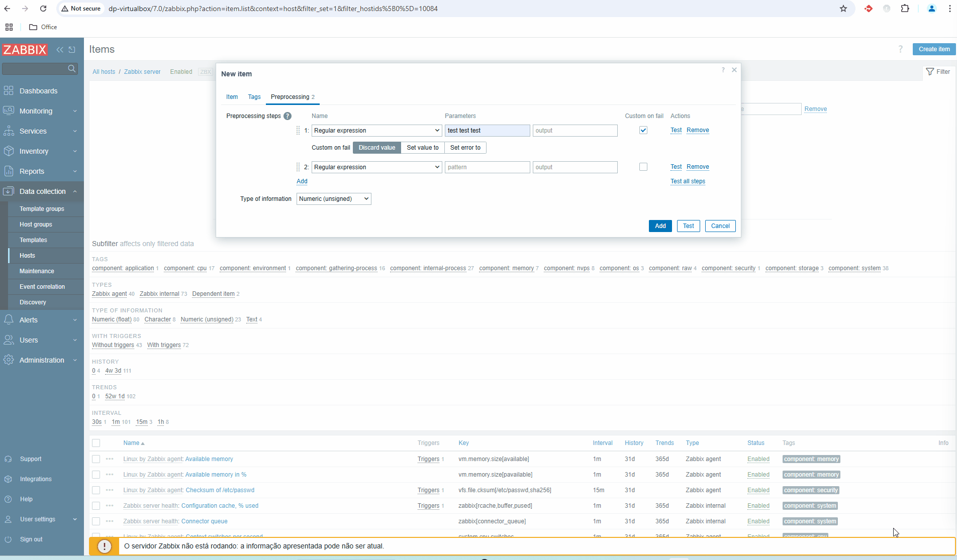Viewport: 957px width, 560px height.
Task: Switch to the Item tab
Action: pos(232,97)
